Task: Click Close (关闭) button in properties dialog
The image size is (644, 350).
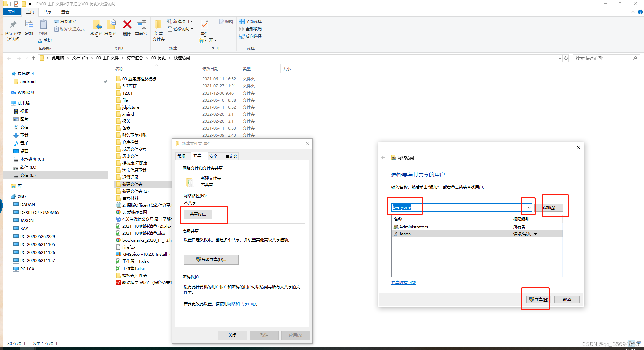Action: click(x=232, y=335)
